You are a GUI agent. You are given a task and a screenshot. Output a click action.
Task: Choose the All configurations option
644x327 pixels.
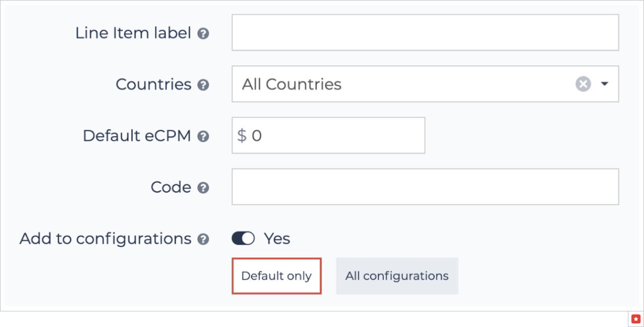pyautogui.click(x=397, y=276)
